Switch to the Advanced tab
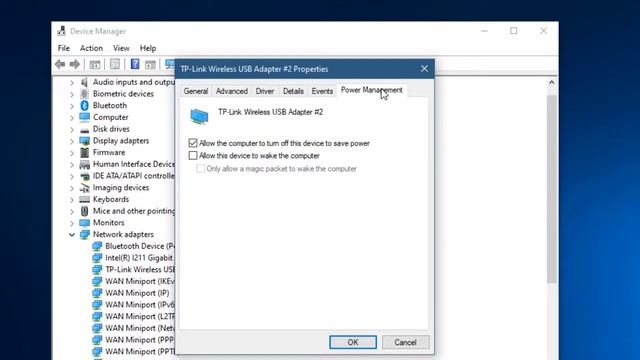 tap(232, 91)
